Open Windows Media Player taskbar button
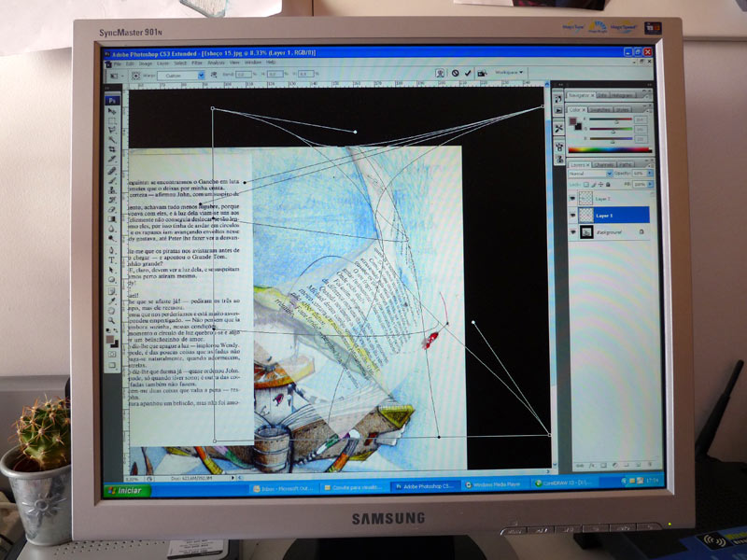Image resolution: width=747 pixels, height=560 pixels. tap(494, 484)
